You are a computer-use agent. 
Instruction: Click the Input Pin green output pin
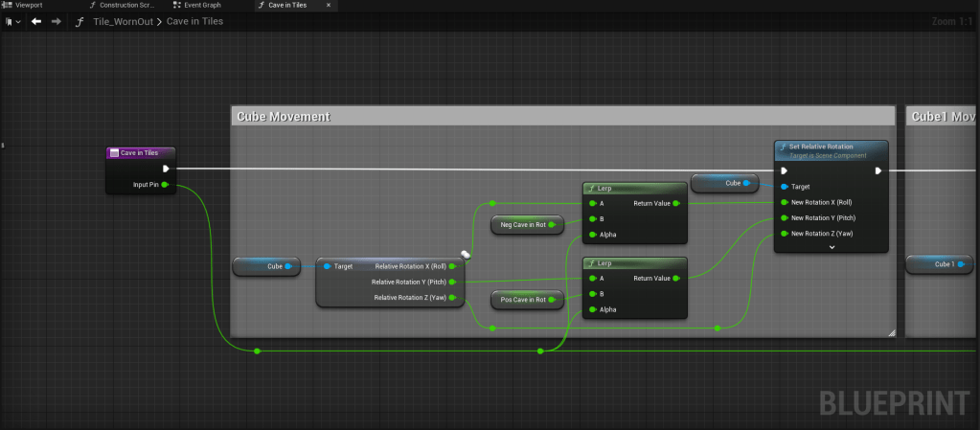point(165,184)
